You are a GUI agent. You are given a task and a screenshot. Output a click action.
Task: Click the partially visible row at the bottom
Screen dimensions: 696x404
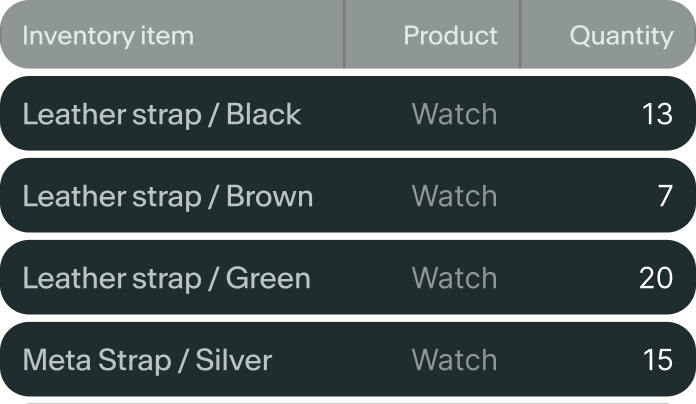[x=348, y=401]
